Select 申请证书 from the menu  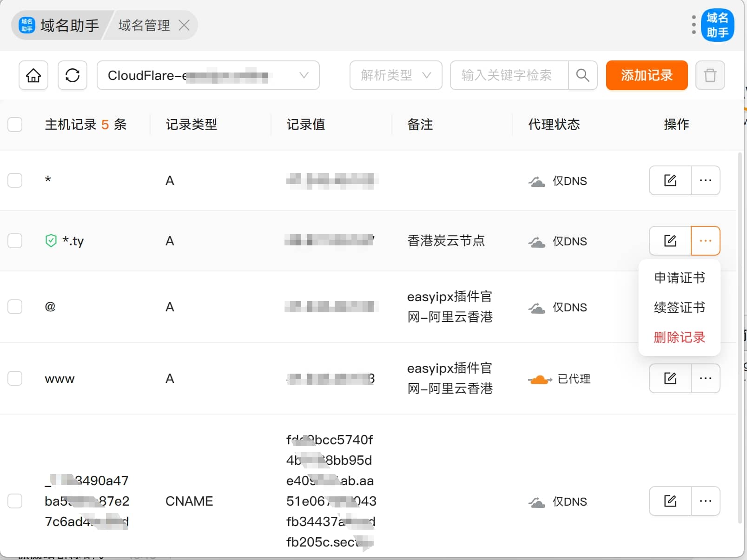pyautogui.click(x=679, y=278)
